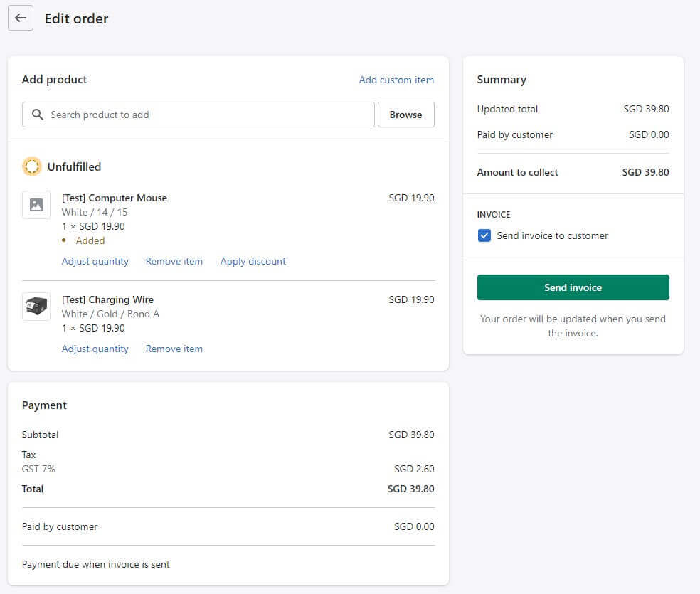
Task: Click the Total label in Payment
Action: click(x=33, y=489)
